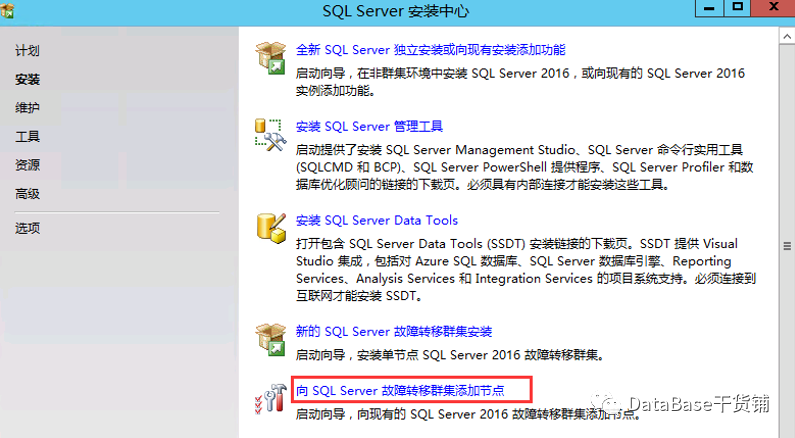795x438 pixels.
Task: Click the management tools hammer icon
Action: [x=270, y=135]
